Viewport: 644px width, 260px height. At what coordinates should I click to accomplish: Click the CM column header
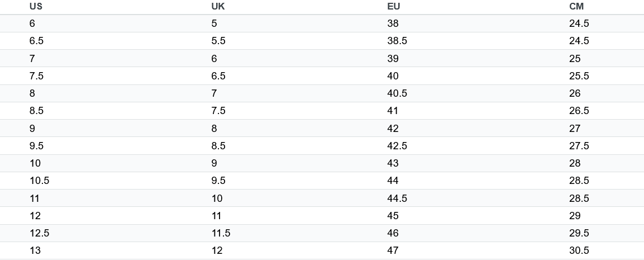tap(576, 7)
